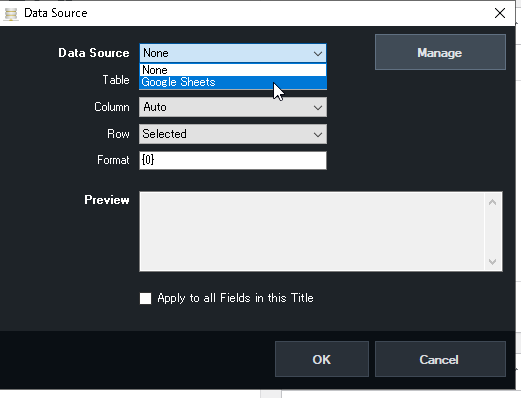Collapse the Data Source combo box arrow
The image size is (521, 398).
click(318, 53)
